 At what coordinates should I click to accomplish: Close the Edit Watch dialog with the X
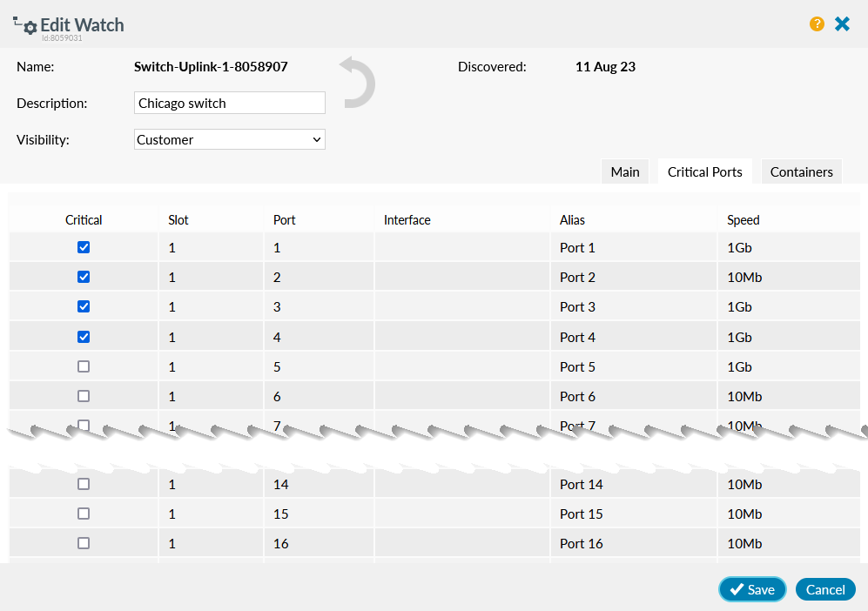(842, 23)
